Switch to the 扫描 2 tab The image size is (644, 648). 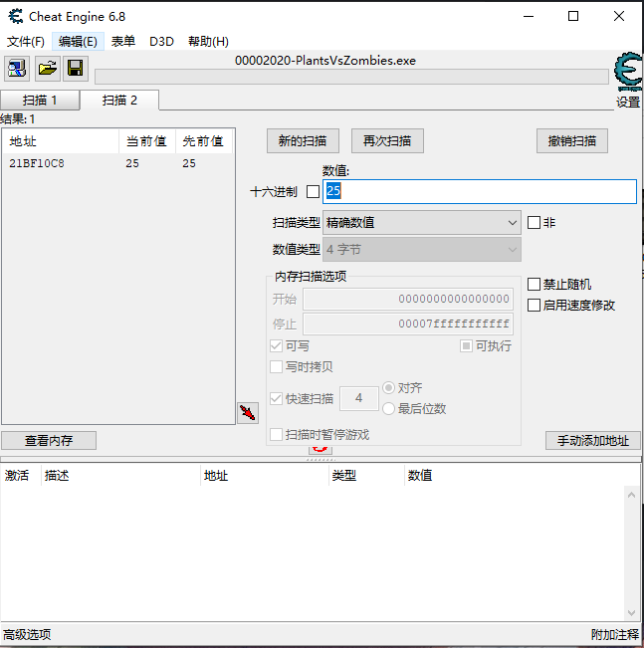click(x=119, y=101)
